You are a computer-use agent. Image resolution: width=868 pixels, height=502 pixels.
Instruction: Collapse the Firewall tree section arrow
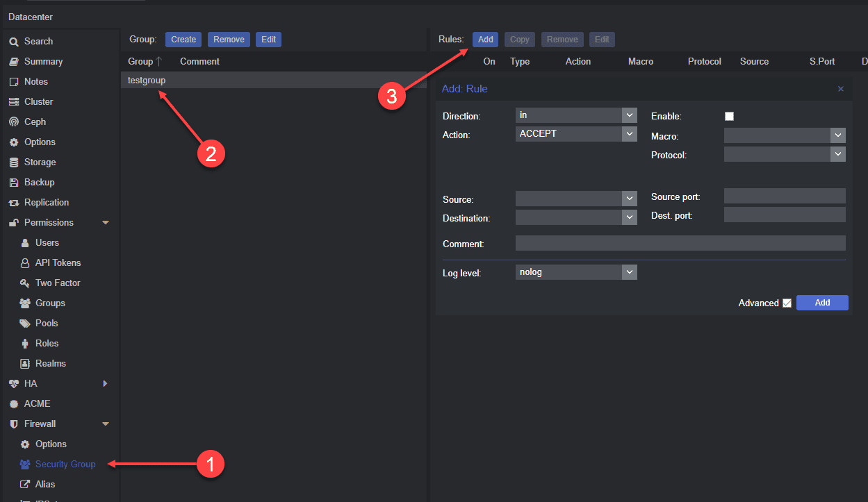pos(106,424)
